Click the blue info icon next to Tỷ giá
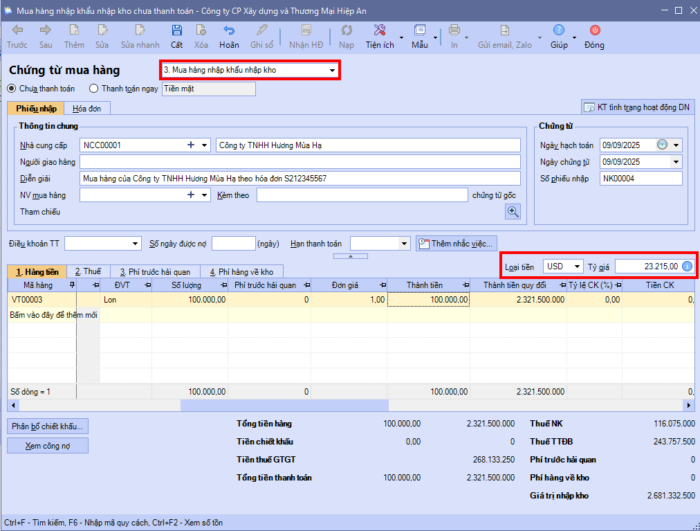Image resolution: width=700 pixels, height=531 pixels. (x=687, y=266)
